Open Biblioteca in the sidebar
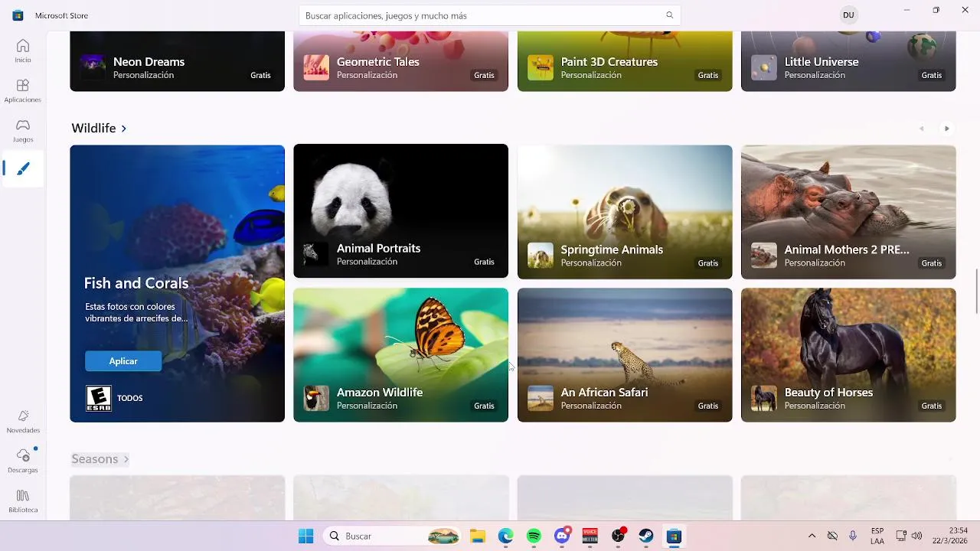 coord(23,501)
